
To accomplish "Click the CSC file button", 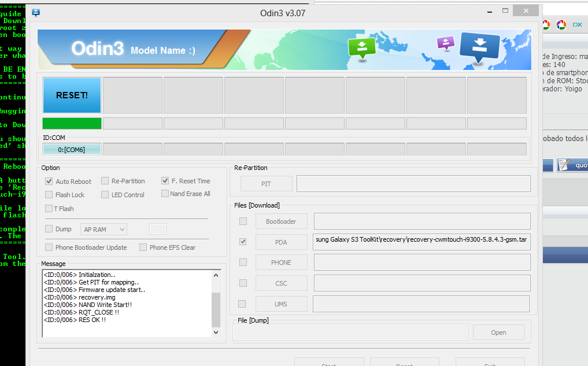I will [281, 283].
